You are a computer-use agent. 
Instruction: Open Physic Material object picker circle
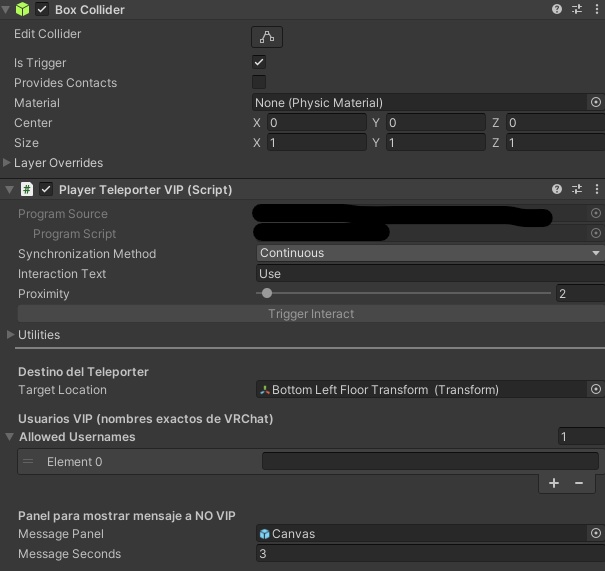(596, 102)
